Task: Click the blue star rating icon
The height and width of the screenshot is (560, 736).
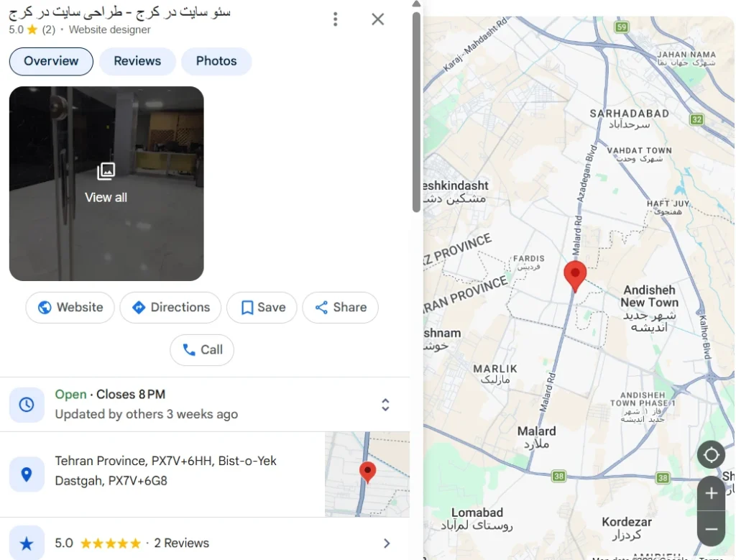Action: 27,543
